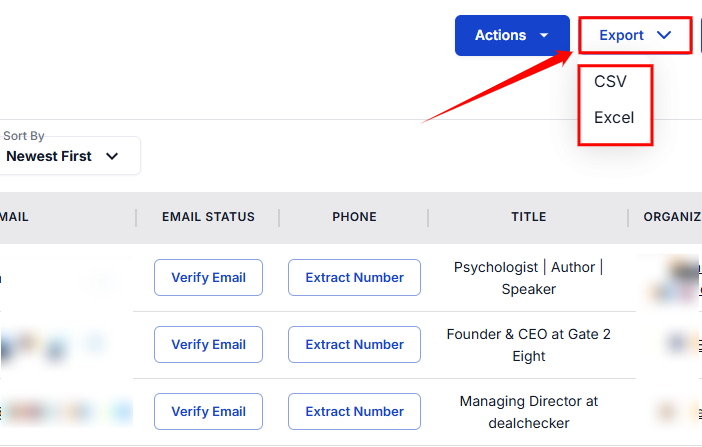The width and height of the screenshot is (702, 447).
Task: Click the Sort By chevron arrow
Action: click(x=112, y=156)
